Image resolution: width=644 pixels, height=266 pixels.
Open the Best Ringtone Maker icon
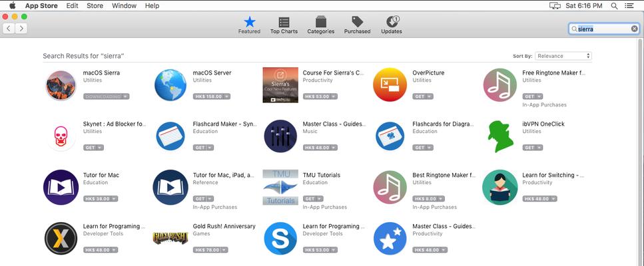(x=390, y=188)
